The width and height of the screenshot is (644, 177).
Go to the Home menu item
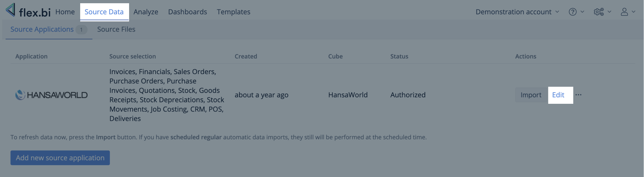pyautogui.click(x=65, y=12)
